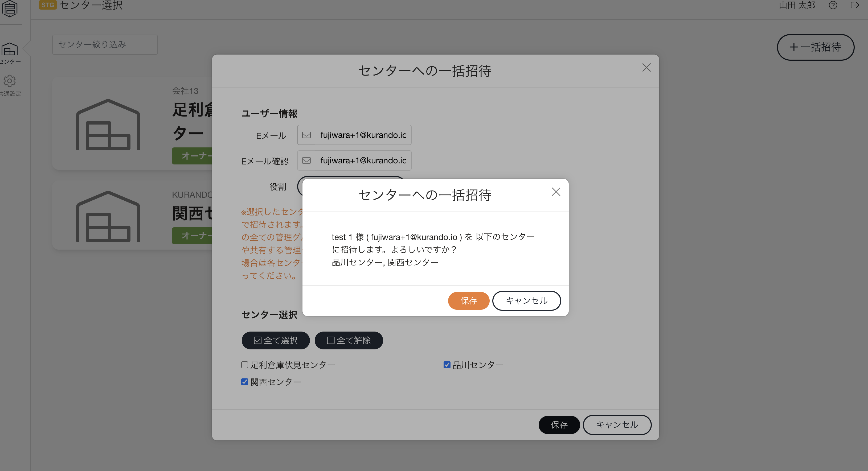The width and height of the screenshot is (868, 471).
Task: Click the STG badge in header
Action: (x=47, y=5)
